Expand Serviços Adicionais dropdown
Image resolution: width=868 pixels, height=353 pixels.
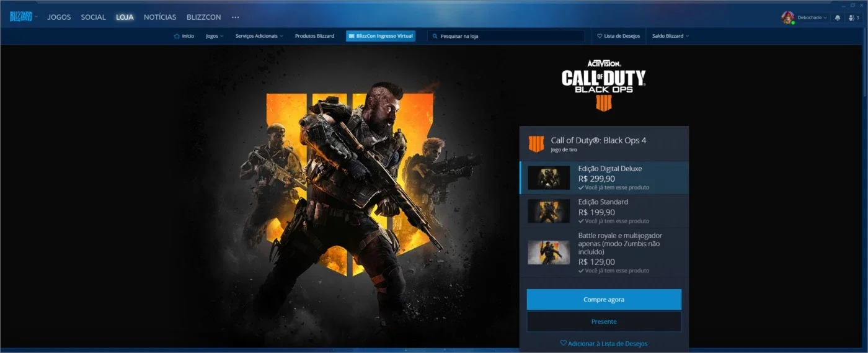pyautogui.click(x=259, y=36)
